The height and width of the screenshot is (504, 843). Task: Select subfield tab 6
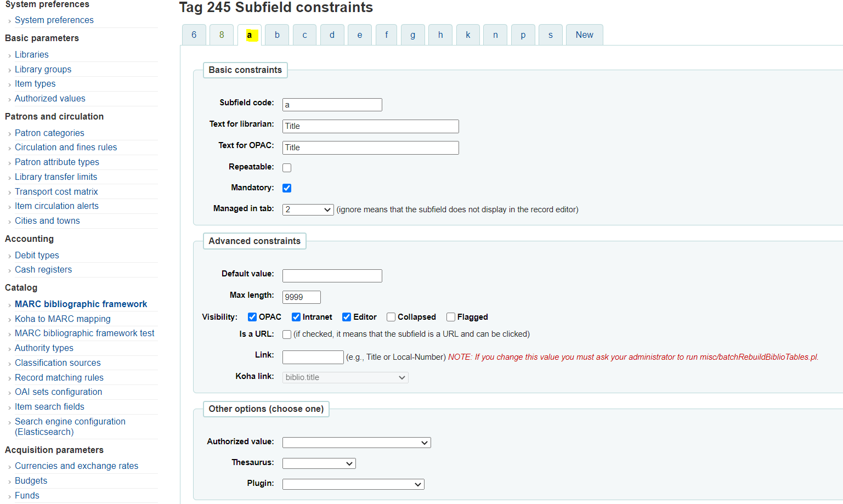click(194, 35)
